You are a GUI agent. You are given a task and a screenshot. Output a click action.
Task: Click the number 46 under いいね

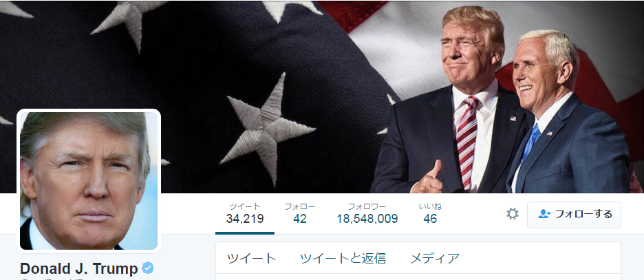pyautogui.click(x=430, y=219)
